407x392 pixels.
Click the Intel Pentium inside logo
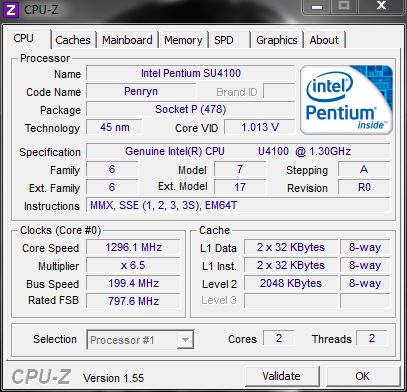(346, 100)
